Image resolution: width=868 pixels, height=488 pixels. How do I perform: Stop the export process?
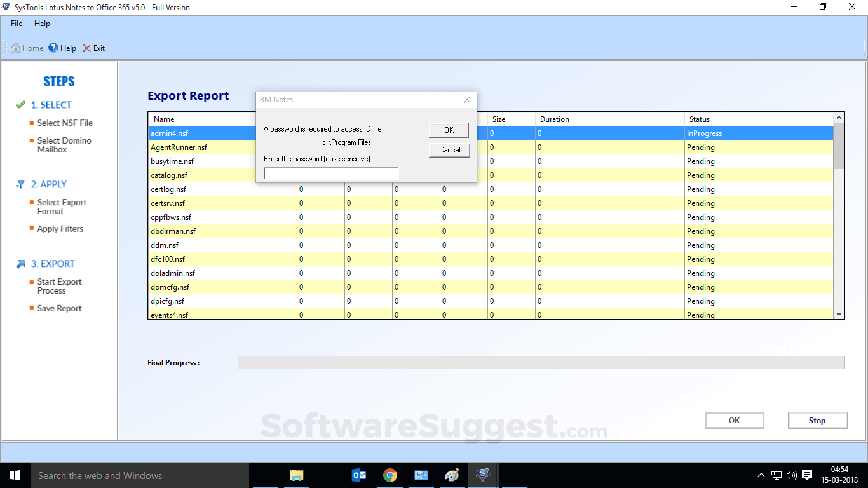817,421
